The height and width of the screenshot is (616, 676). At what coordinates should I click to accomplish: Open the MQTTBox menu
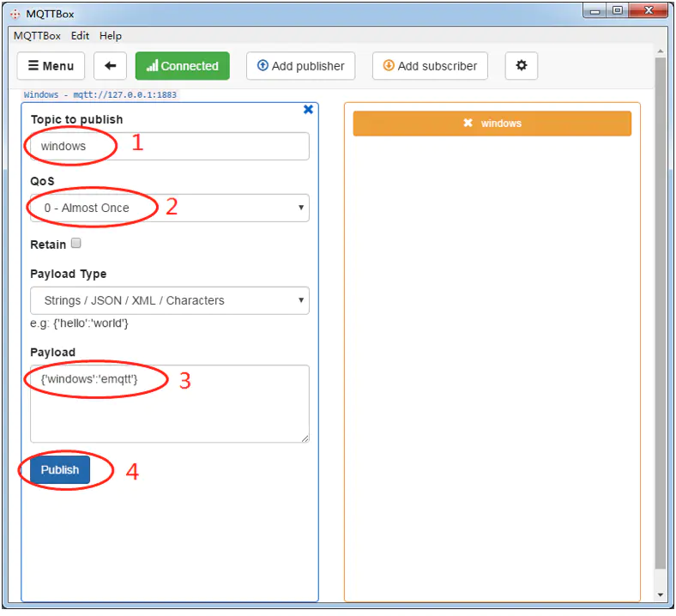(37, 36)
